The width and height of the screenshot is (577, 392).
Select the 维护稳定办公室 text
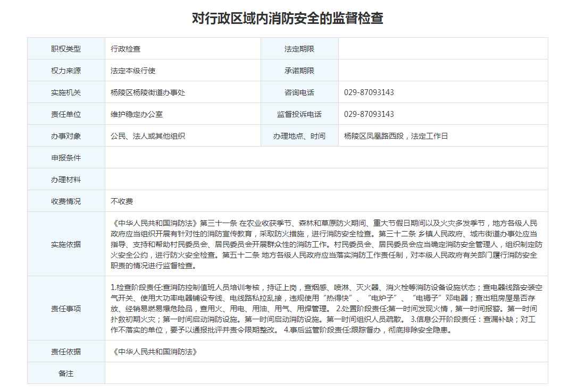137,114
